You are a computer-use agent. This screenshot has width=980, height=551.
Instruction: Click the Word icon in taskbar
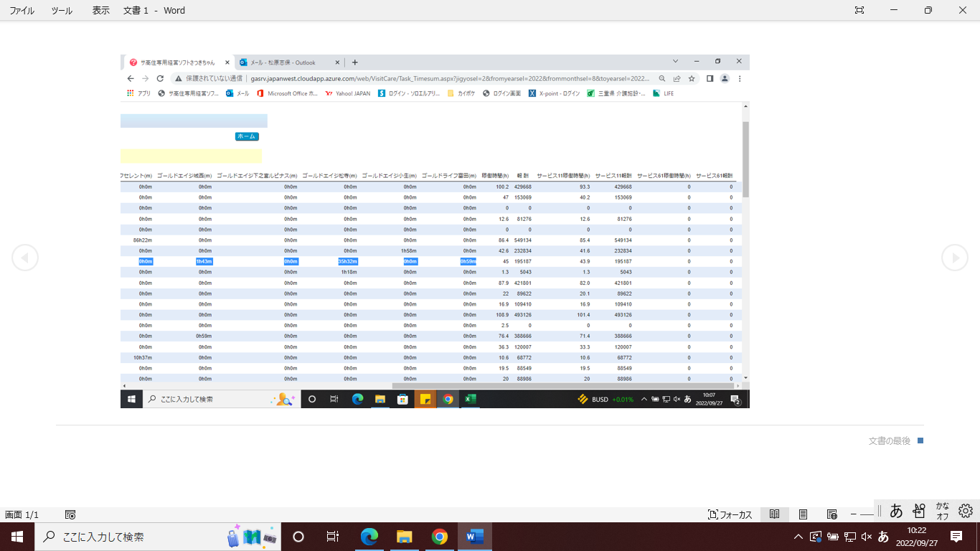pos(475,537)
